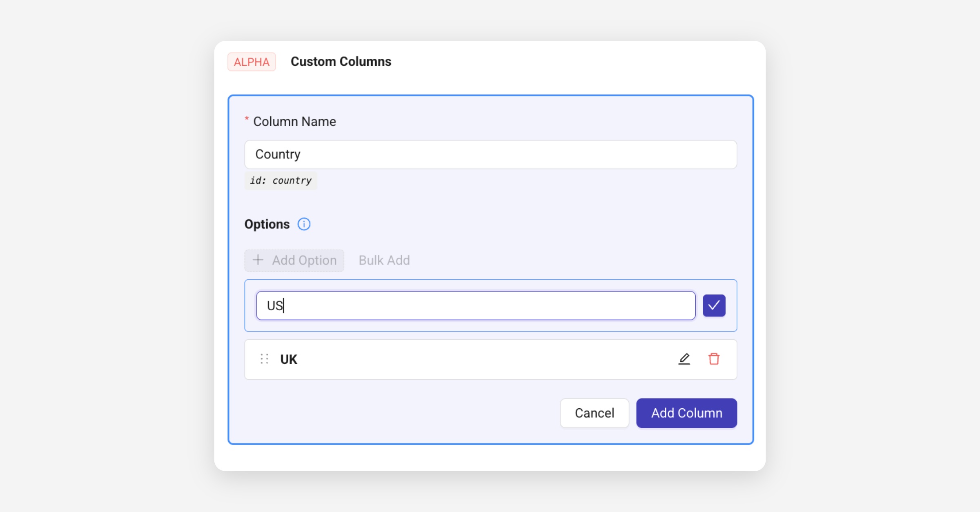Focus the Column Name input containing Country
980x512 pixels.
click(x=490, y=155)
